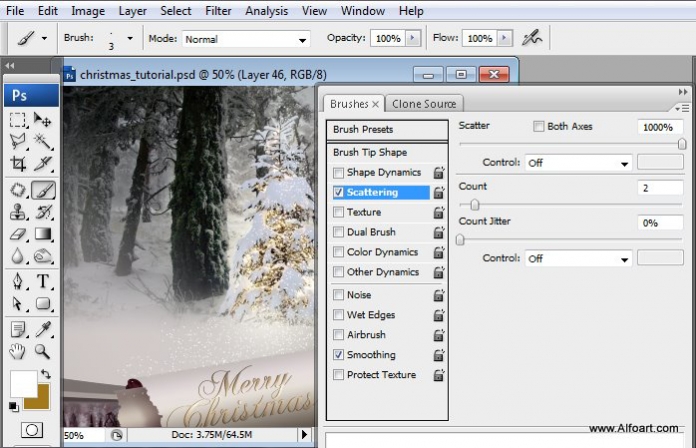The image size is (696, 448).
Task: Move the Scatter slider handle
Action: click(x=682, y=144)
